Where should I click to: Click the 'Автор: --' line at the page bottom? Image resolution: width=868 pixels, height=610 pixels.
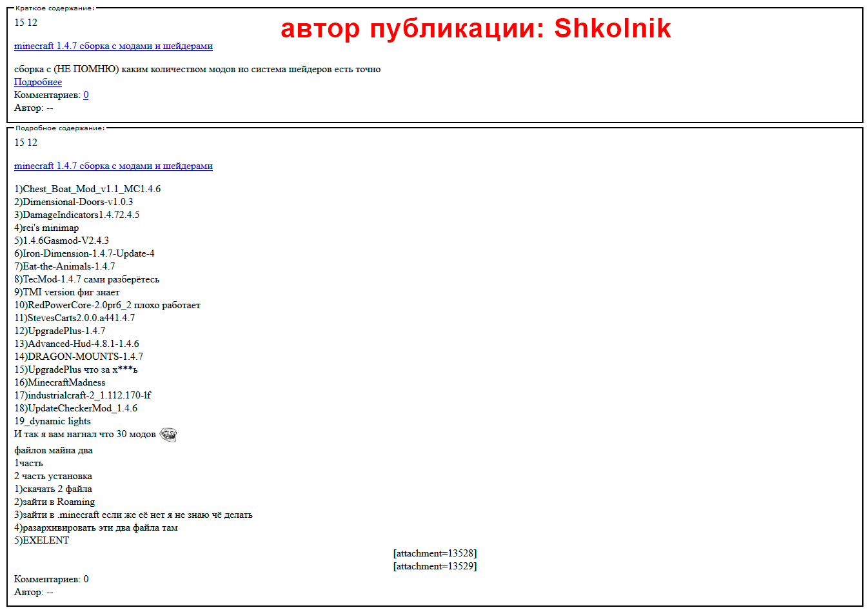(34, 592)
